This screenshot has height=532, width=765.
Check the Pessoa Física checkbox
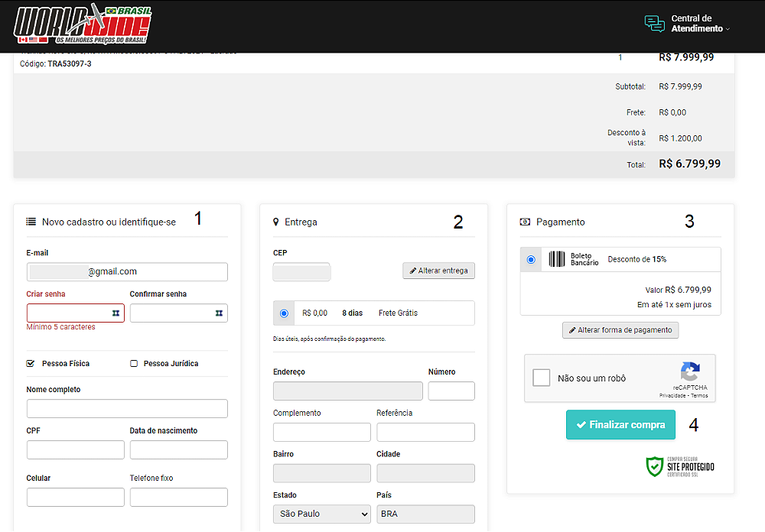click(x=31, y=364)
